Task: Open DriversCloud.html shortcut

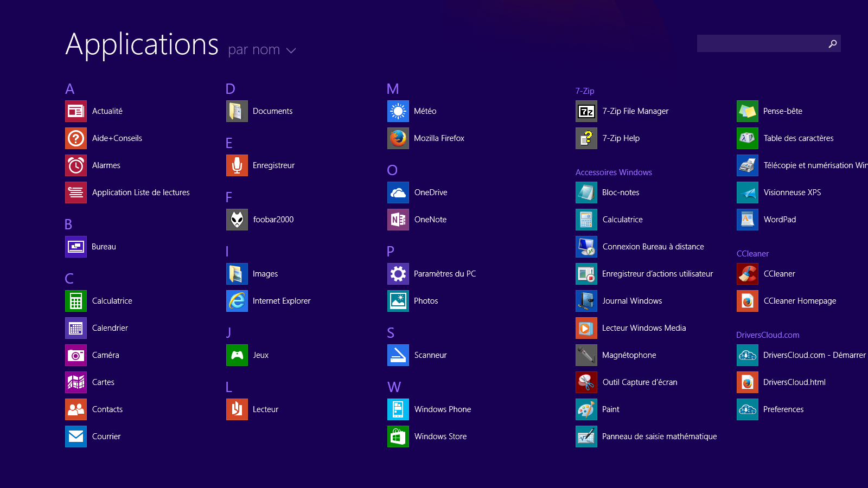Action: (748, 382)
